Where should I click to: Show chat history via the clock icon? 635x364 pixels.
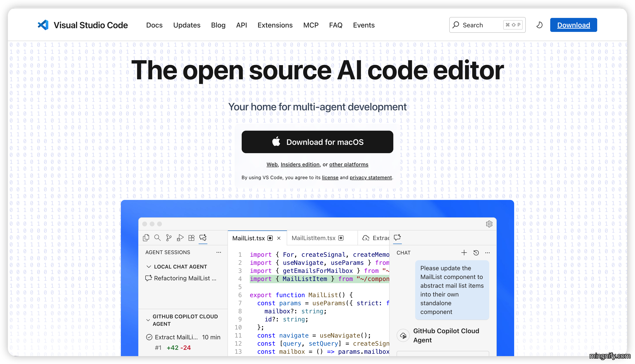pos(476,253)
